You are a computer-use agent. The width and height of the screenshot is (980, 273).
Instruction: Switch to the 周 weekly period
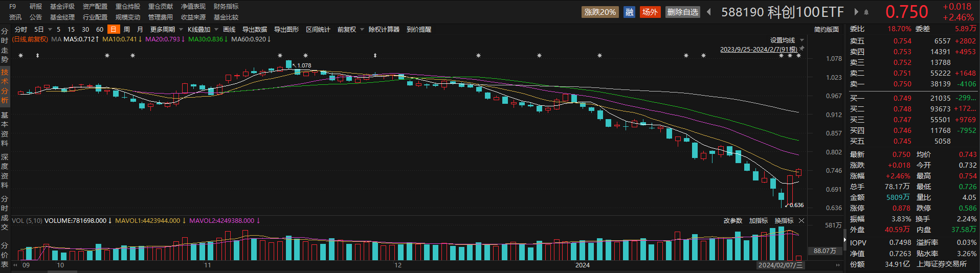127,30
